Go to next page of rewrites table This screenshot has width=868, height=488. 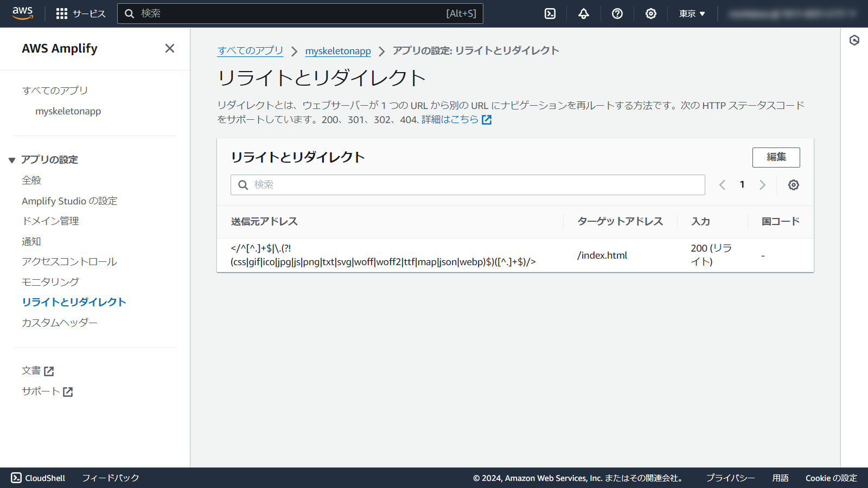point(762,185)
